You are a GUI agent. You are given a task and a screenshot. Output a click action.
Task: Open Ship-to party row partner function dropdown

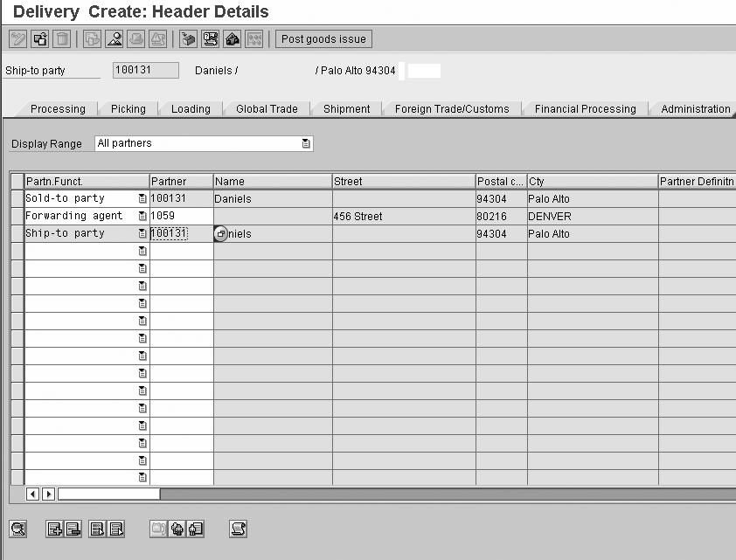(142, 233)
